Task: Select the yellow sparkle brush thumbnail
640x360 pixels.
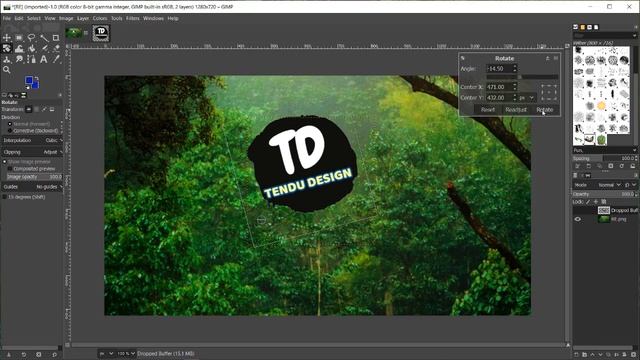Action: click(601, 106)
